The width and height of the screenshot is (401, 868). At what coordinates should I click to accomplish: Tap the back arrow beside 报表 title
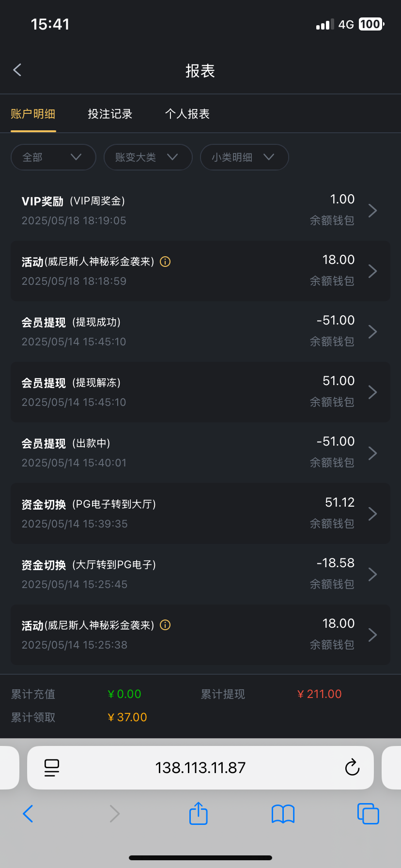click(x=17, y=70)
